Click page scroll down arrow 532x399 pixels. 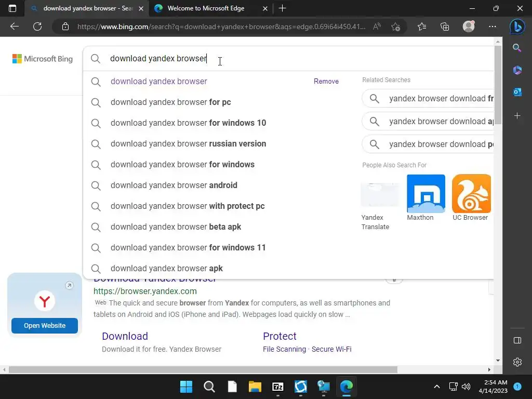point(498,361)
